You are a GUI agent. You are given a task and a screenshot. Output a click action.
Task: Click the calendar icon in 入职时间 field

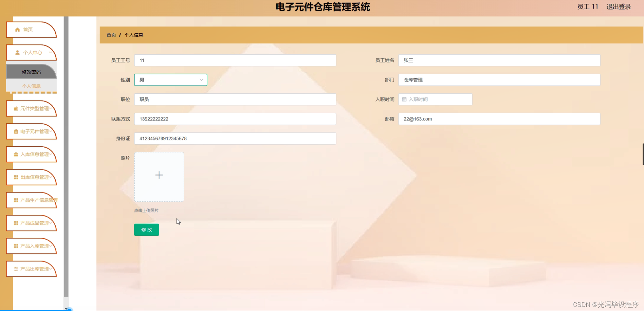point(404,99)
